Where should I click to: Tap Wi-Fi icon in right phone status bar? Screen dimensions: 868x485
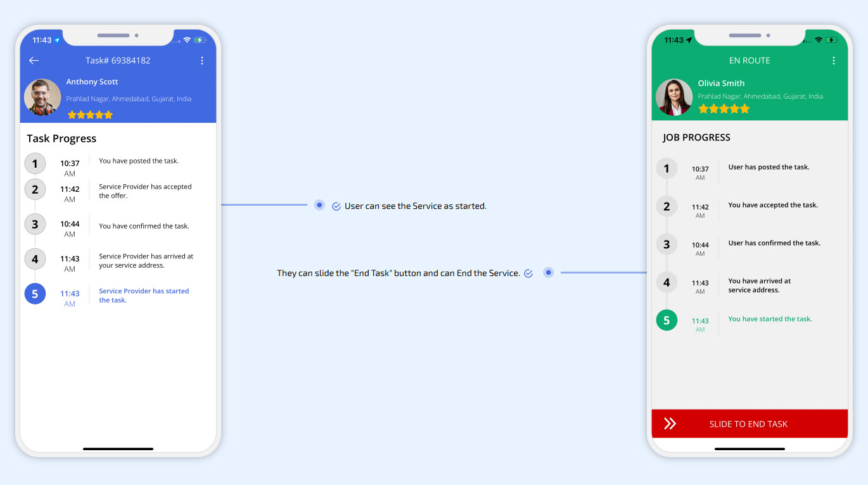click(819, 40)
